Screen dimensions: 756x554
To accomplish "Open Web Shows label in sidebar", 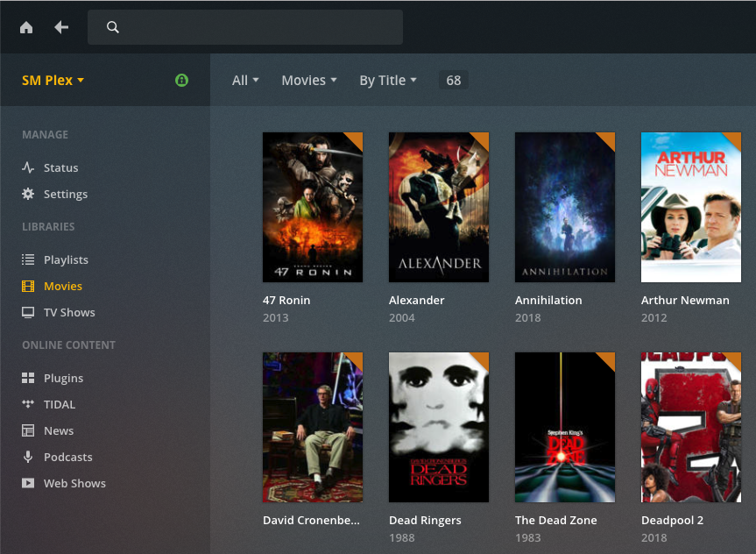I will point(74,483).
